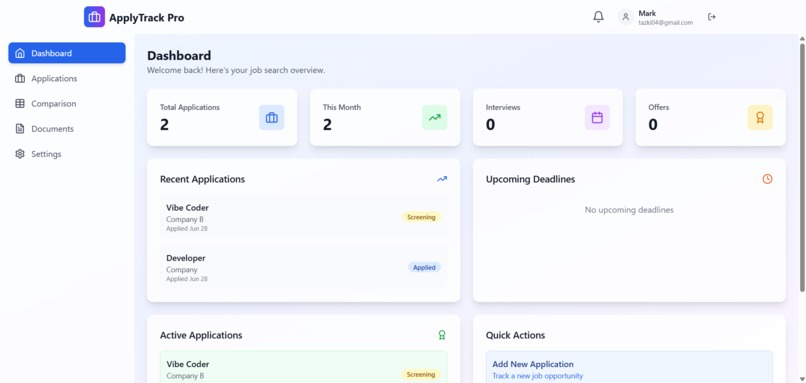Image resolution: width=806 pixels, height=383 pixels.
Task: Click the page vertical scrollbar
Action: (x=802, y=168)
